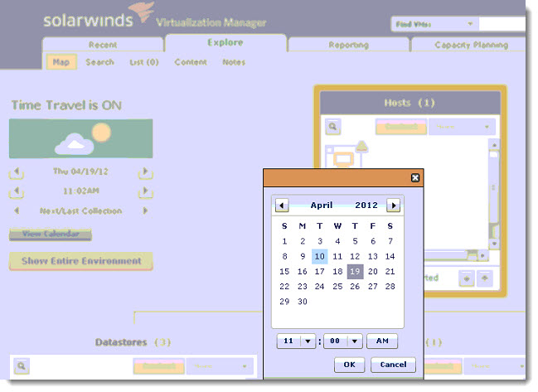Screen dimensions: 538x392
Task: Show next month in calendar popup
Action: tap(394, 206)
